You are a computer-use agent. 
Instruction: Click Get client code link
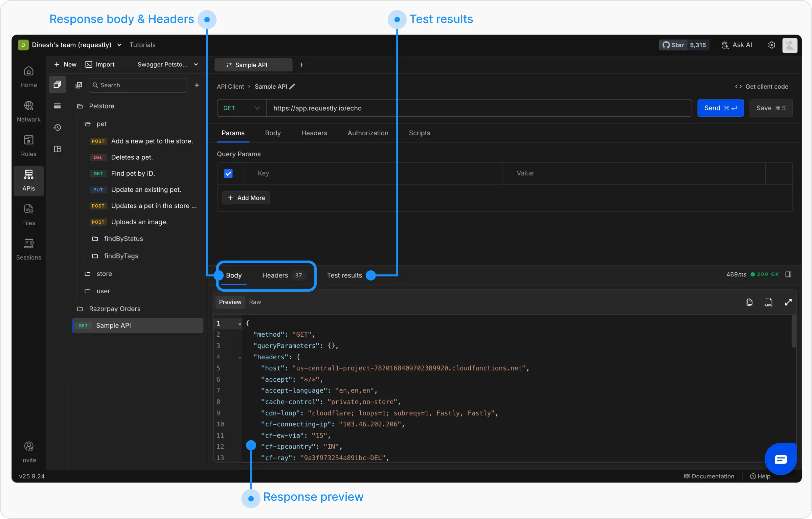click(761, 86)
